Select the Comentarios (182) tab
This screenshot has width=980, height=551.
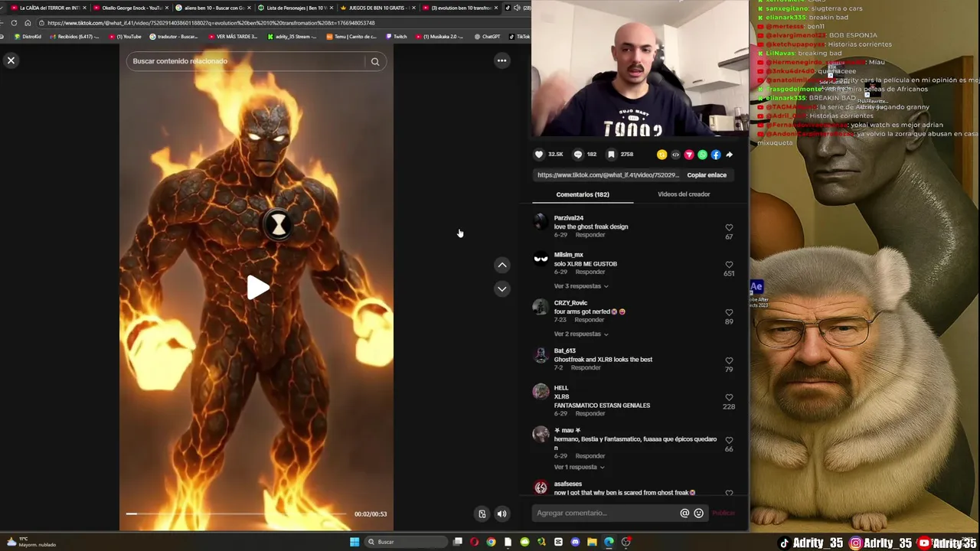pyautogui.click(x=583, y=194)
